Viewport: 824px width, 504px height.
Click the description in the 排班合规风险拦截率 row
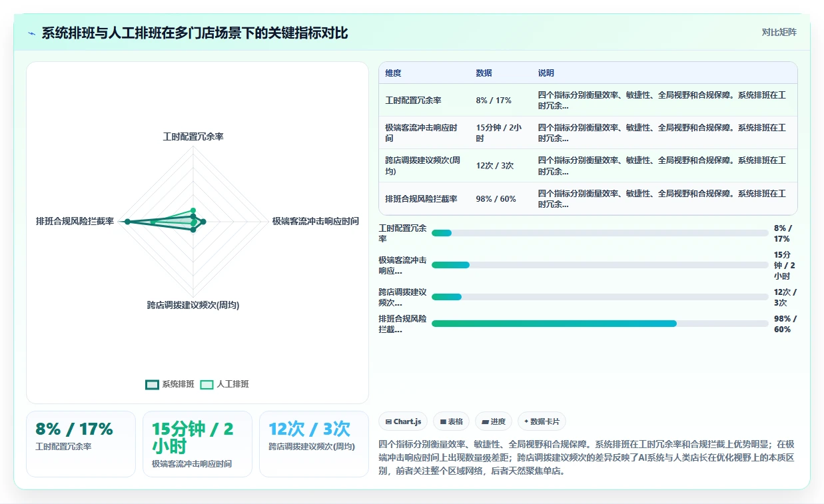pyautogui.click(x=663, y=199)
